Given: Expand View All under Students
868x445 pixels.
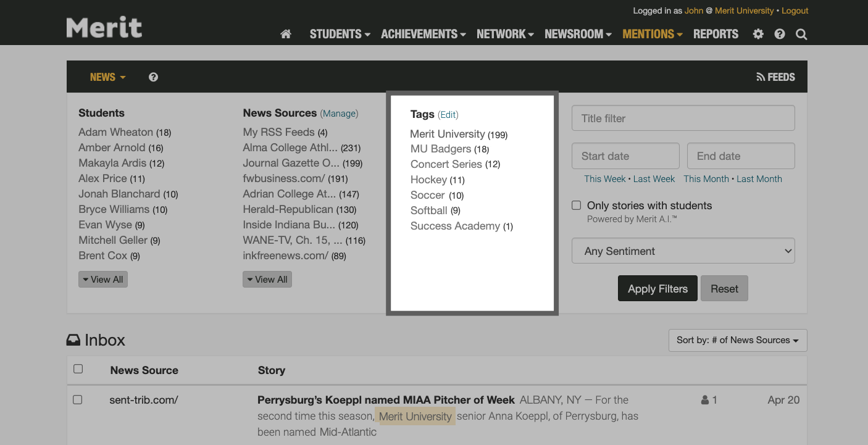Looking at the screenshot, I should coord(102,280).
